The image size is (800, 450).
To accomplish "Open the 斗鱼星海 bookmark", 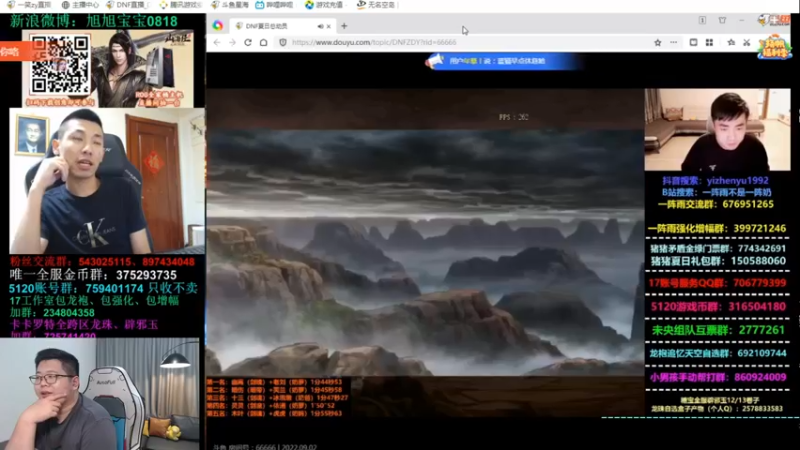I will point(230,5).
